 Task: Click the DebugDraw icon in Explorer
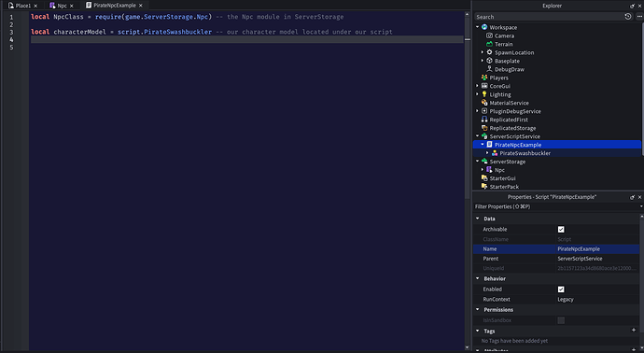pyautogui.click(x=489, y=69)
